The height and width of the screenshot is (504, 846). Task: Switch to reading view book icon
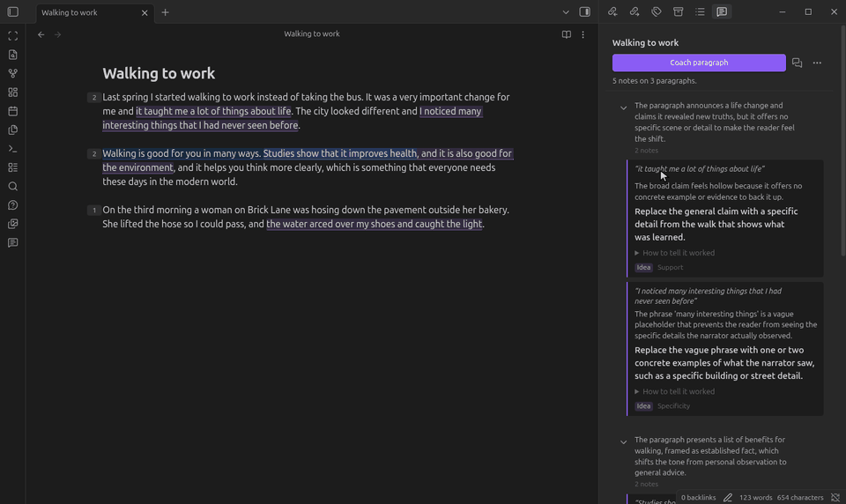pos(566,34)
